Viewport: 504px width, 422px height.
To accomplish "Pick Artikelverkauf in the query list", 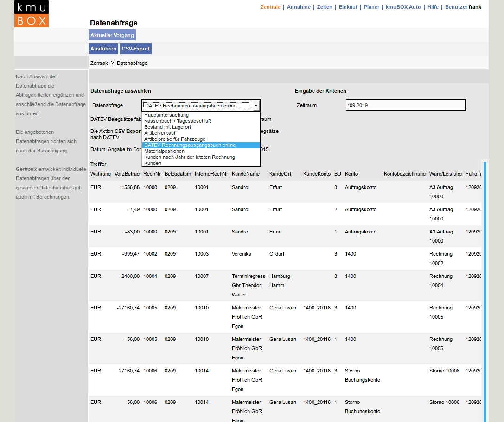I will [x=159, y=133].
